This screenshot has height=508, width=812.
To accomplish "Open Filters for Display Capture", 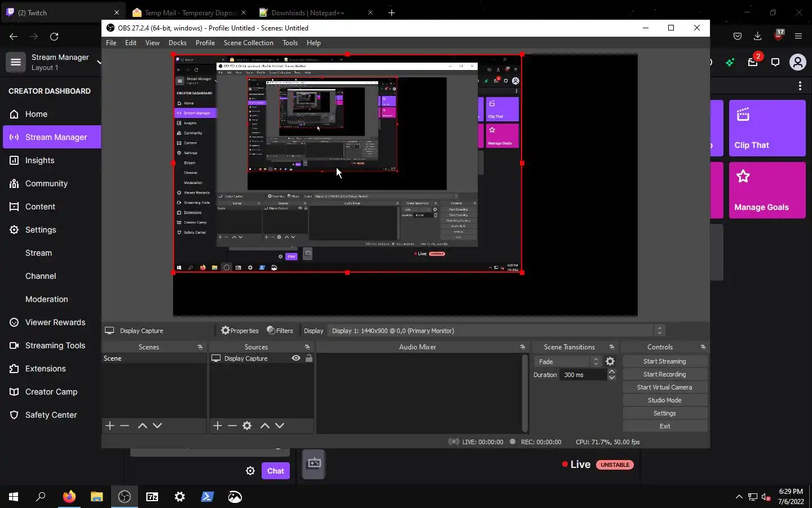I will (x=280, y=331).
